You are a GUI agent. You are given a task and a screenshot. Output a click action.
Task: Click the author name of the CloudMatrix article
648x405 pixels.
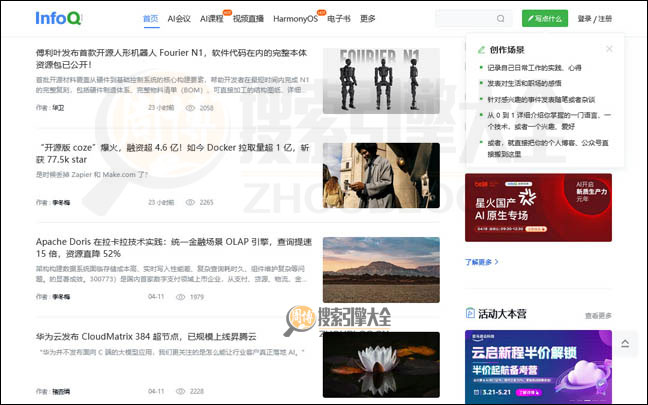(x=61, y=391)
